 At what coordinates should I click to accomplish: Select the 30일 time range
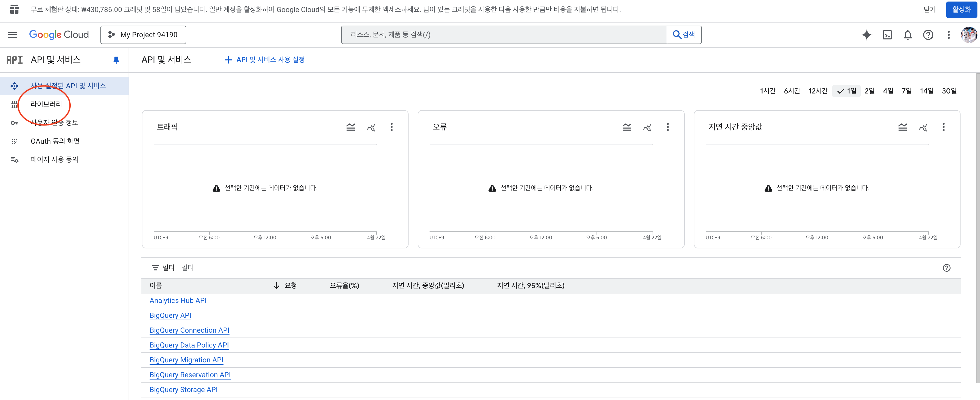pyautogui.click(x=949, y=91)
